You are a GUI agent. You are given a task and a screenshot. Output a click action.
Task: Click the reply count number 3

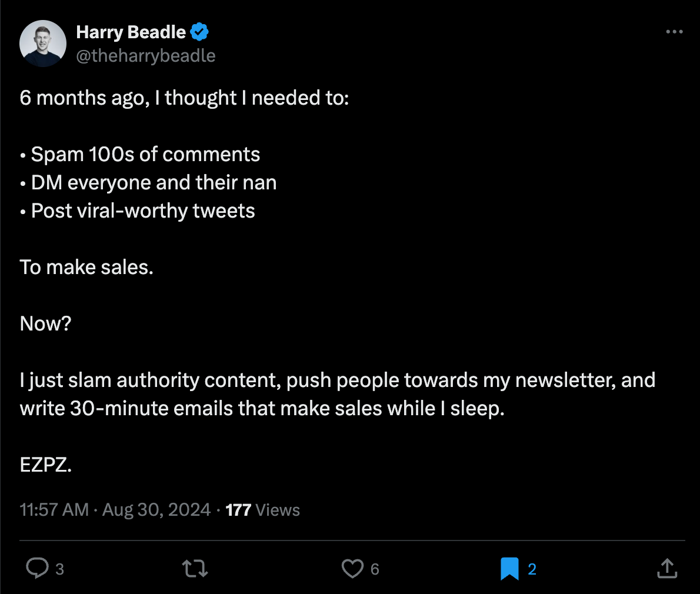click(59, 569)
